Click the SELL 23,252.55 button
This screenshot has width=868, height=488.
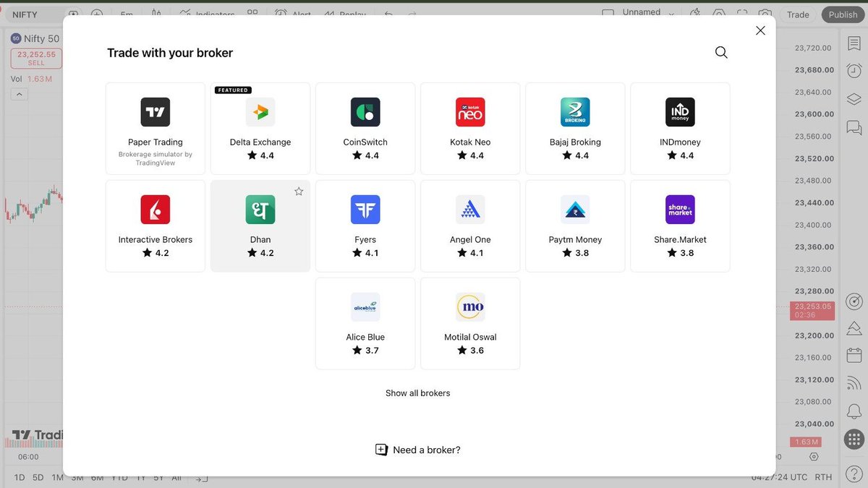click(36, 59)
